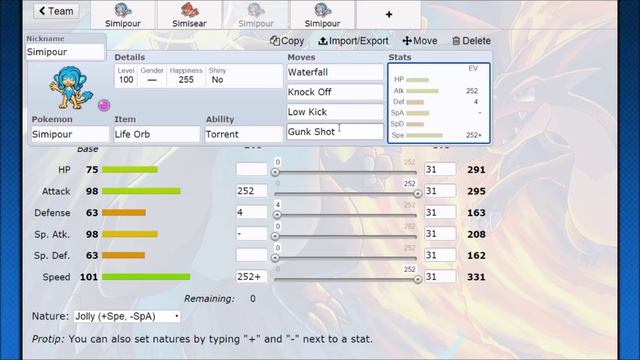The image size is (640, 360).
Task: Open the Stats summary box
Action: pos(439,103)
